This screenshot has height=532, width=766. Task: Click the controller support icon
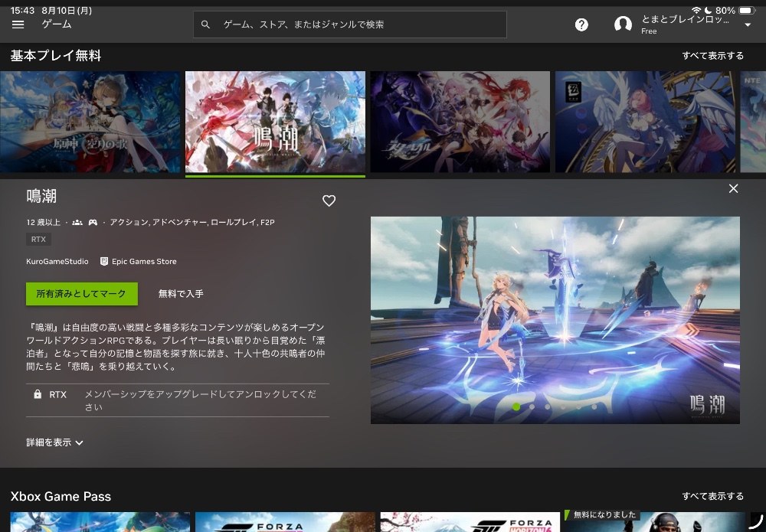(x=93, y=222)
